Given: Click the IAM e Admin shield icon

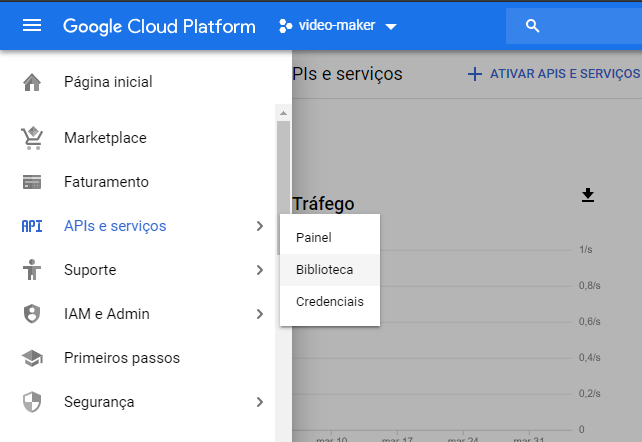Looking at the screenshot, I should pyautogui.click(x=32, y=314).
